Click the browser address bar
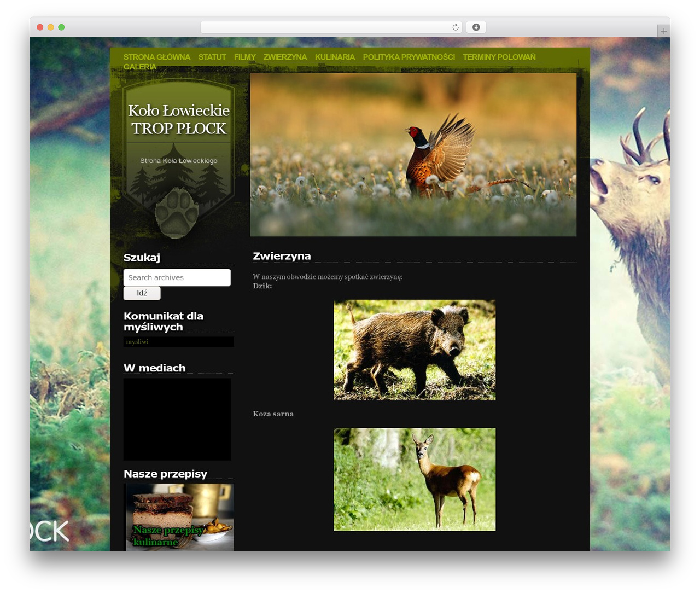 tap(331, 27)
